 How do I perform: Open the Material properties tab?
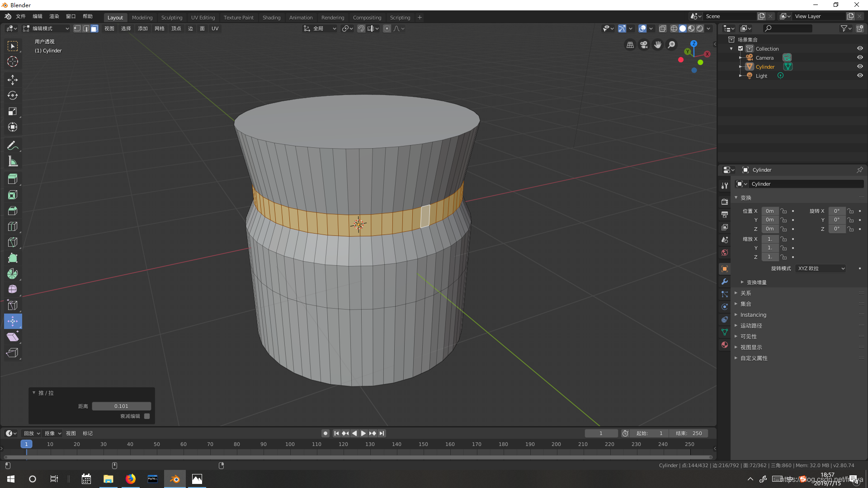point(725,345)
